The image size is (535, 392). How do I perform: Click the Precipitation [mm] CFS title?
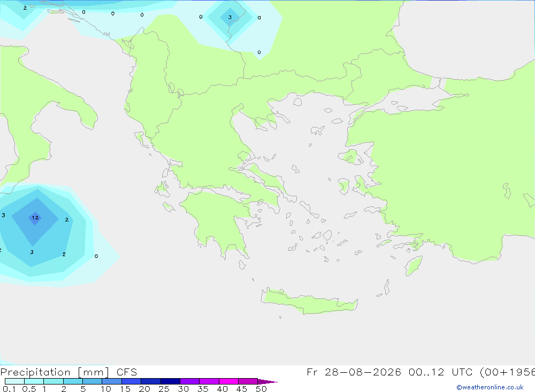68,372
